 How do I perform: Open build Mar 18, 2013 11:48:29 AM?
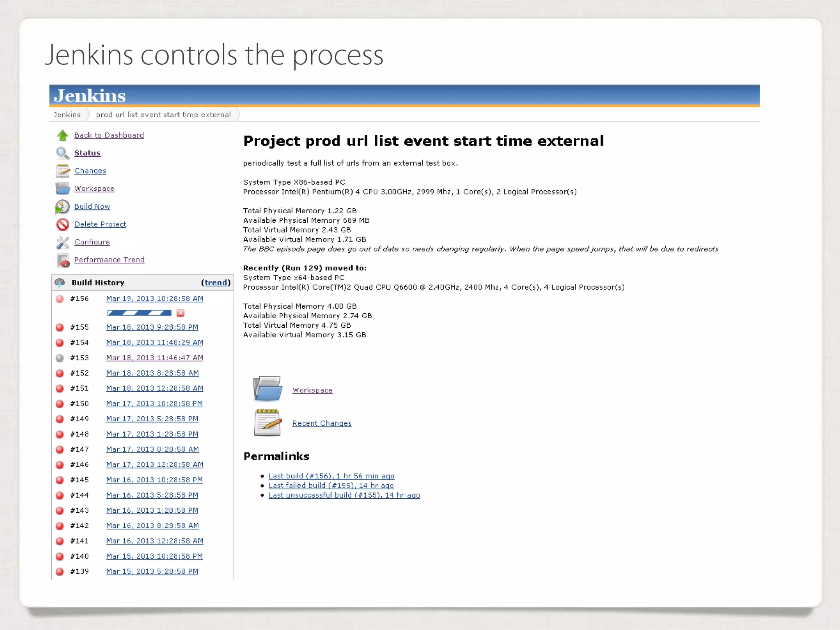(155, 342)
